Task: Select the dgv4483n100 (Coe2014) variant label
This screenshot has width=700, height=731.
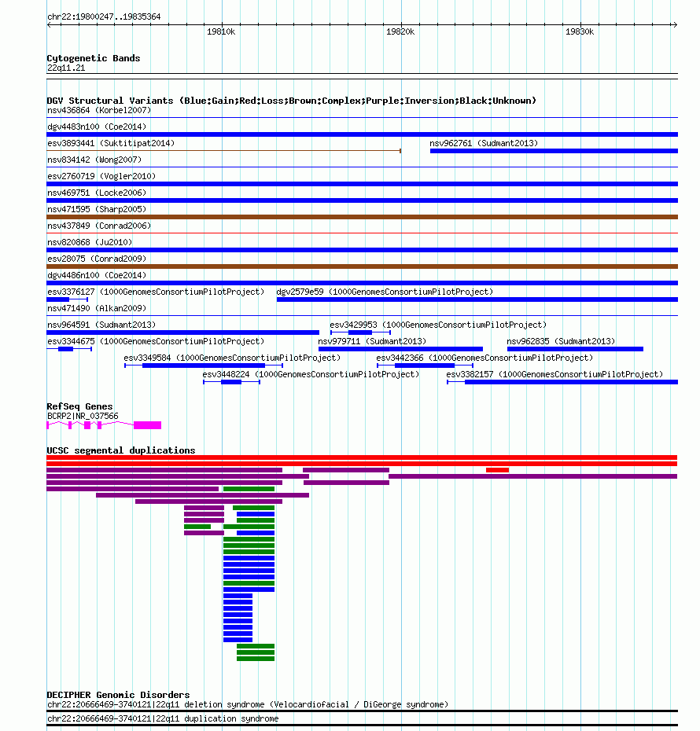Action: tap(97, 127)
